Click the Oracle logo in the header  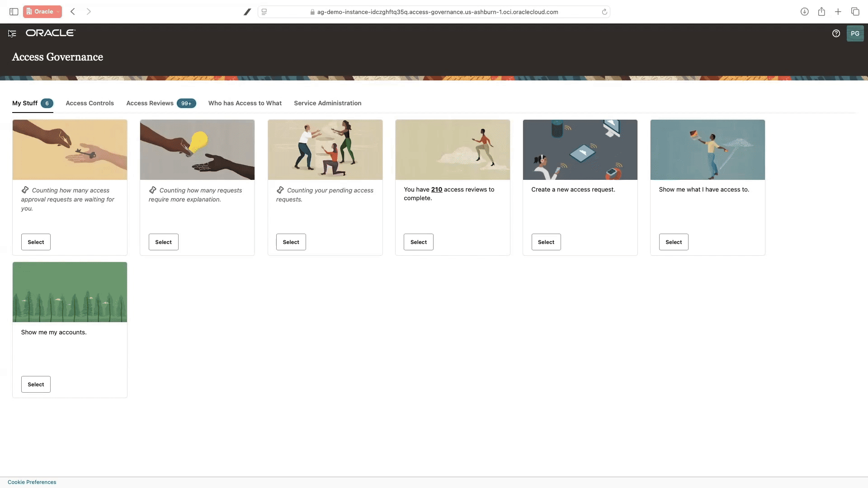point(50,33)
